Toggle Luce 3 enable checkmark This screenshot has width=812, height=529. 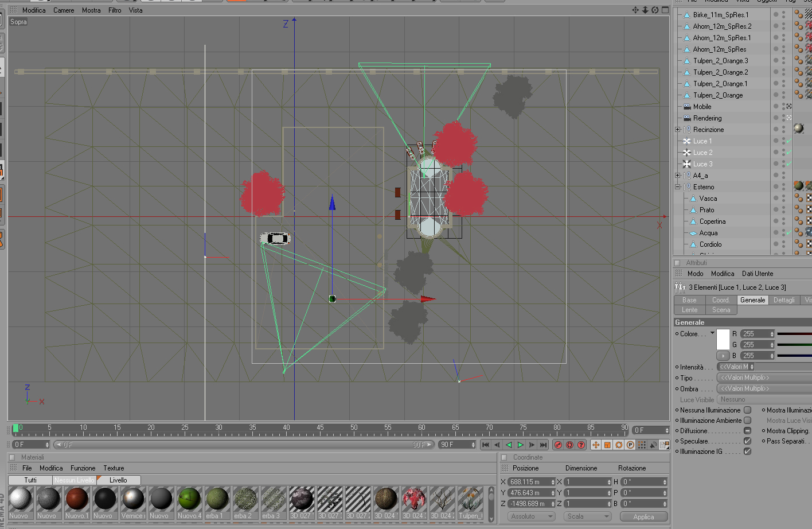tap(788, 164)
